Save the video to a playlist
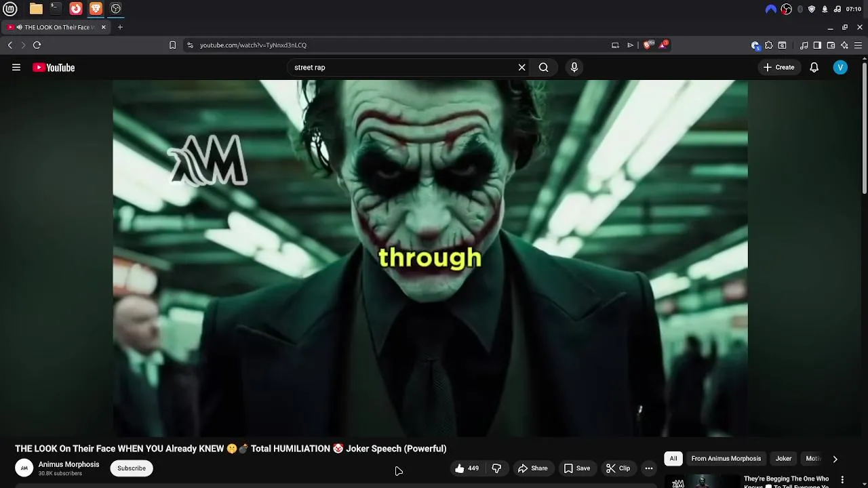868x488 pixels. pos(577,468)
